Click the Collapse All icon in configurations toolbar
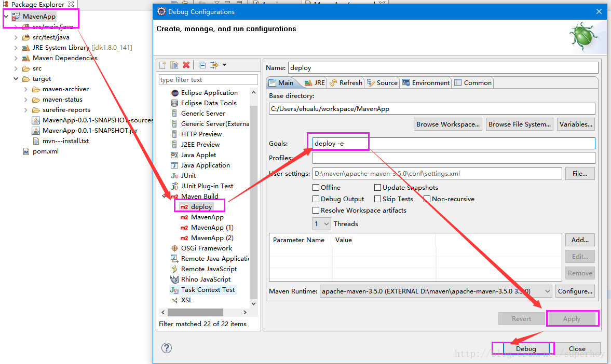This screenshot has width=611, height=364. (x=202, y=65)
